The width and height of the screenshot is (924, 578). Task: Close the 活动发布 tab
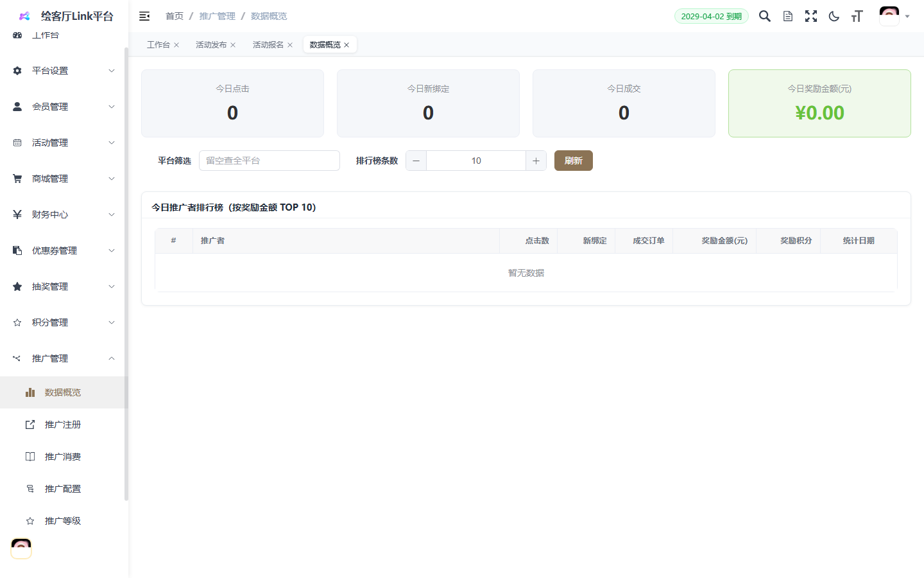click(x=233, y=45)
